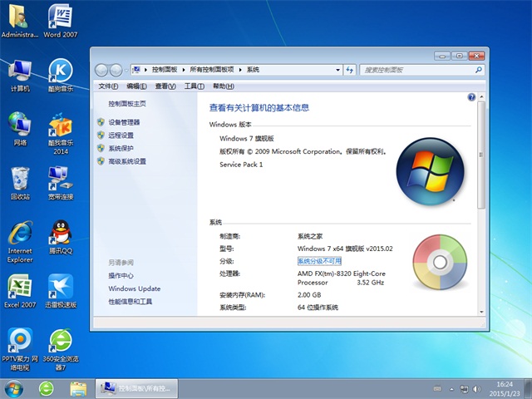The image size is (532, 399).
Task: Click the keyboard input tray icon
Action: (438, 389)
